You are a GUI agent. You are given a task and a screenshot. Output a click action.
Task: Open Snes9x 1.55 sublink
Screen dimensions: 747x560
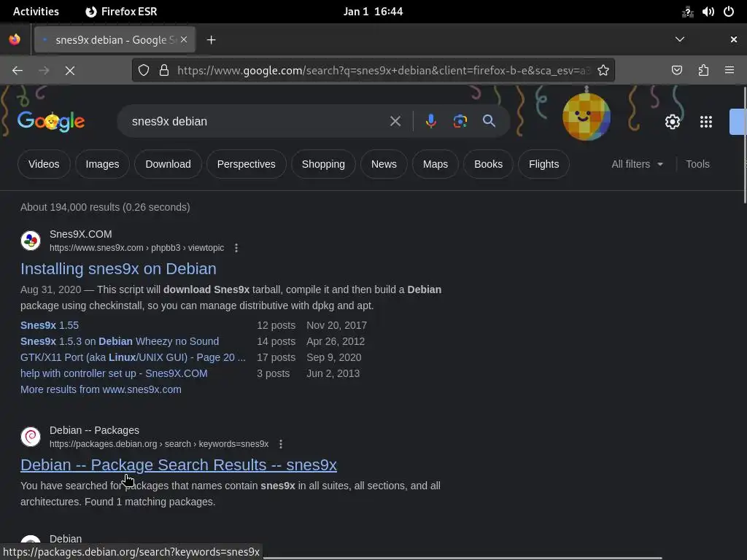tap(50, 326)
